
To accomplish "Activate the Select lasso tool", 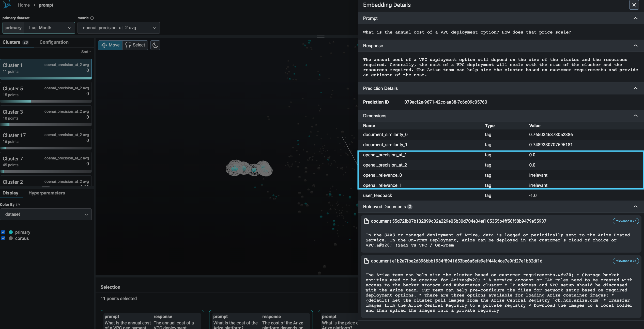I will tap(135, 45).
